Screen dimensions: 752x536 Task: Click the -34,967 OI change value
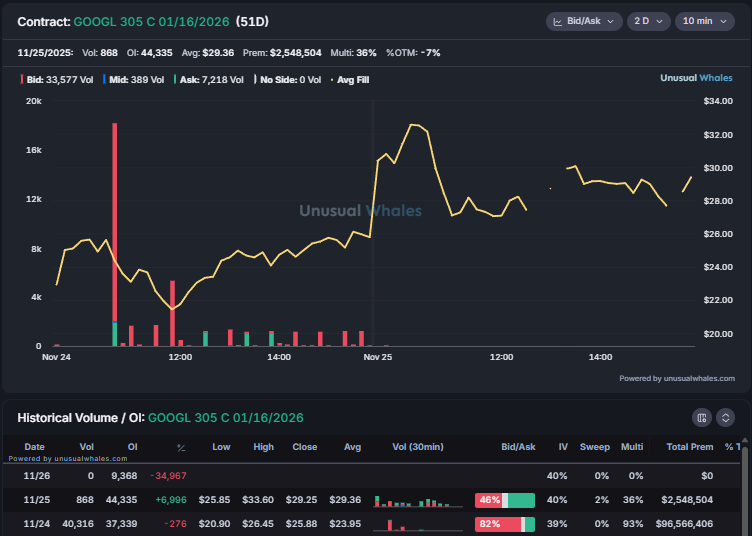tap(168, 476)
